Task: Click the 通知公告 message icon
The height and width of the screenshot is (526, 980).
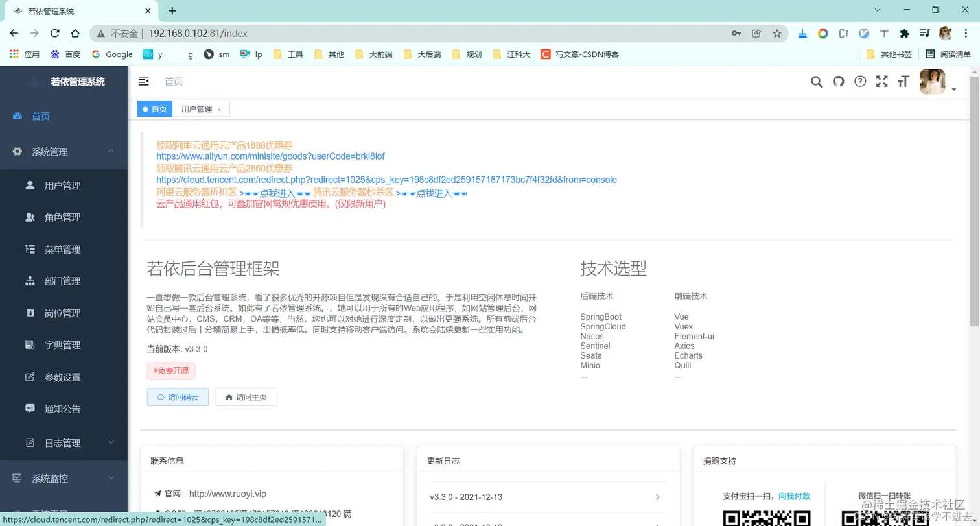Action: (x=29, y=409)
